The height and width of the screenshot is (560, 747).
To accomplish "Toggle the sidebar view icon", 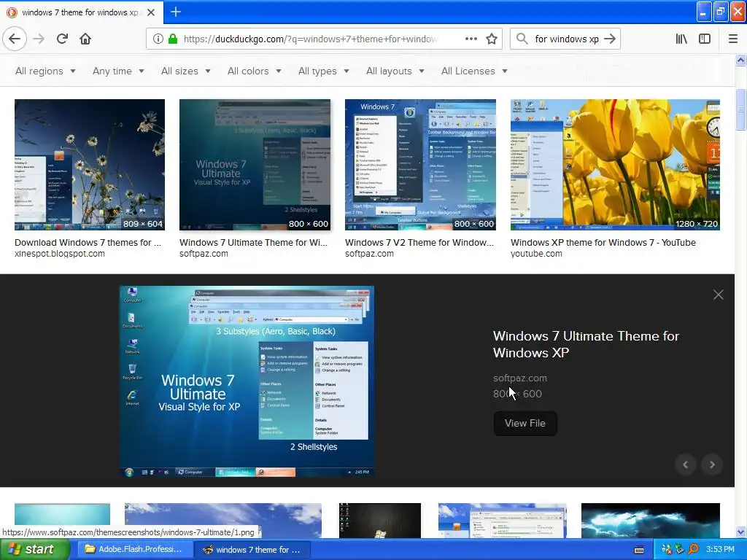I will click(705, 39).
